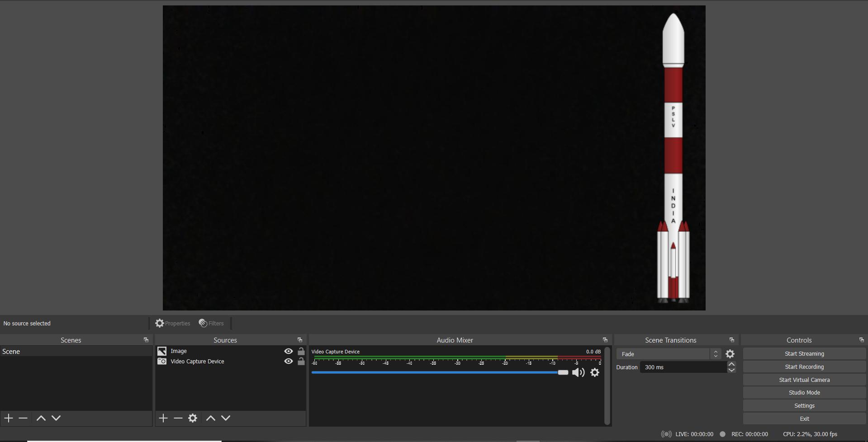Screen dimensions: 868x442
Task: Click the rocket image in the preview
Action: (x=673, y=158)
